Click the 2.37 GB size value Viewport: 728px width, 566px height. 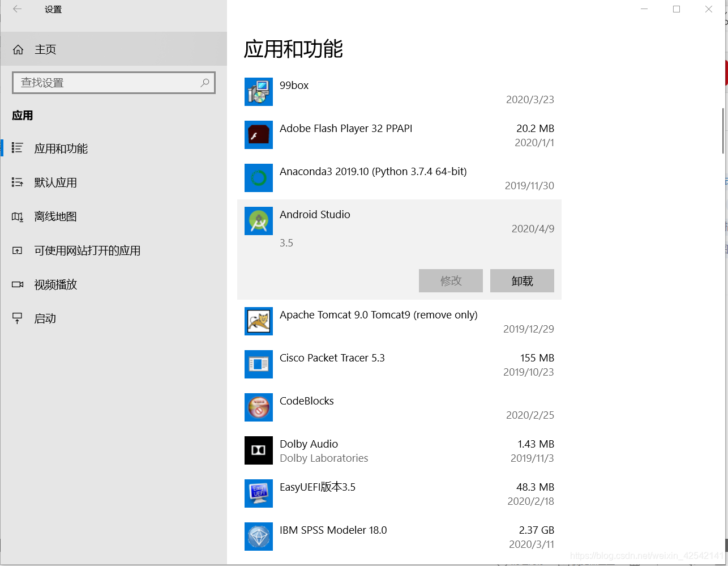536,530
